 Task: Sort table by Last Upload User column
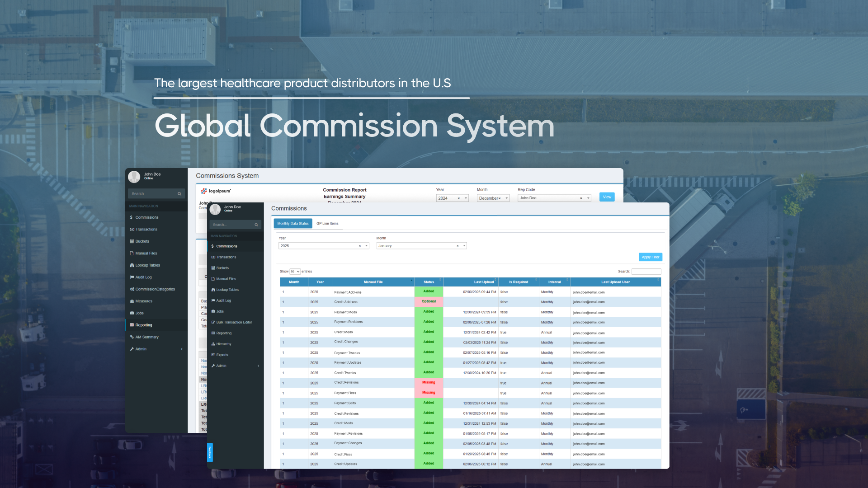click(615, 282)
